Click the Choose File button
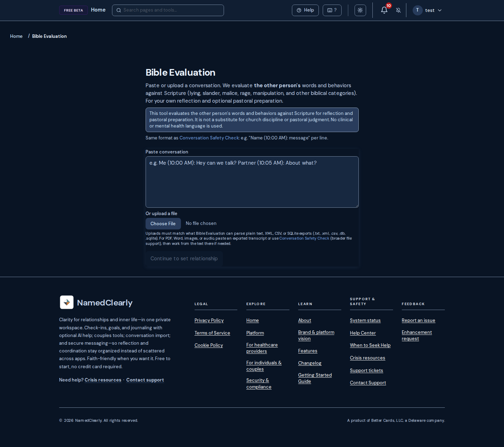This screenshot has width=504, height=447. pos(163,224)
